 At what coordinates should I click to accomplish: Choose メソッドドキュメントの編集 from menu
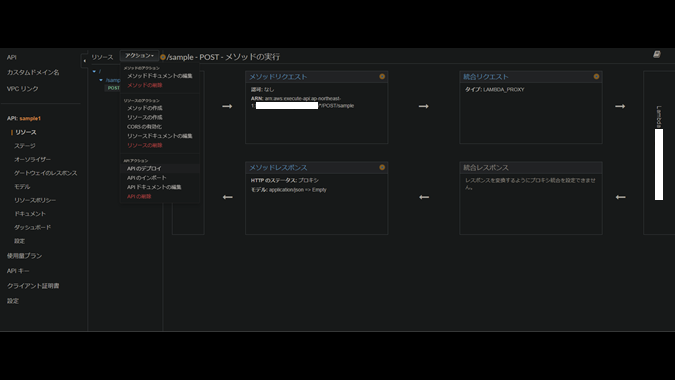click(x=160, y=76)
